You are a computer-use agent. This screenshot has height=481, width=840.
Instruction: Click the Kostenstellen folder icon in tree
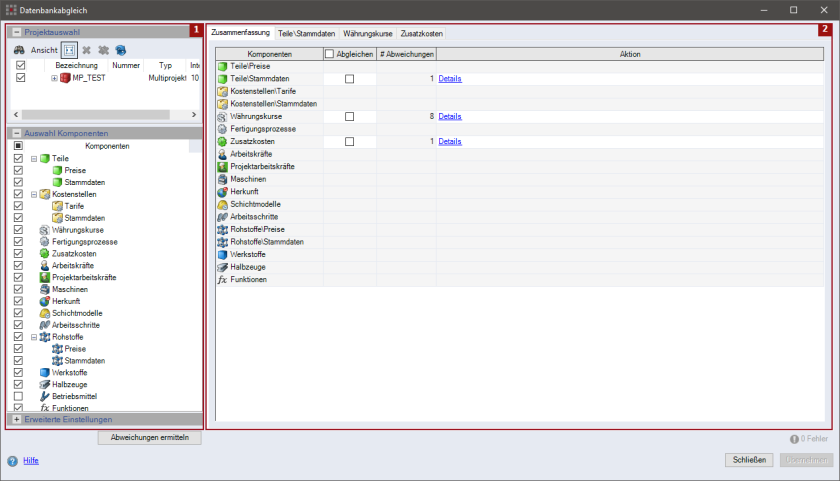click(x=45, y=194)
